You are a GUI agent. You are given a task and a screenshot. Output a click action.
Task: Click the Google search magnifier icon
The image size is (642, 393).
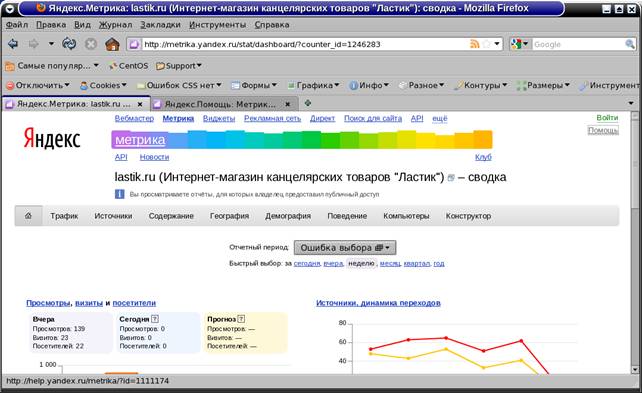click(x=629, y=44)
